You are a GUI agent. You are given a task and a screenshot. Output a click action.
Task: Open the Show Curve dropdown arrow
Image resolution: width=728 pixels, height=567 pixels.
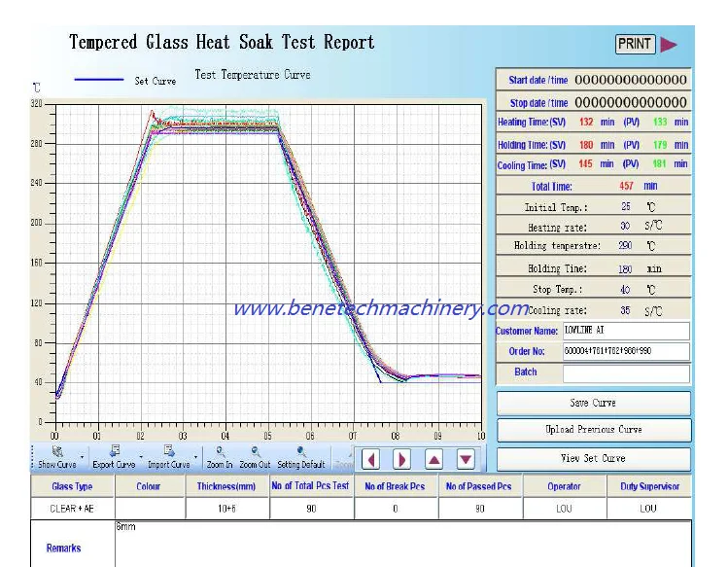click(83, 457)
